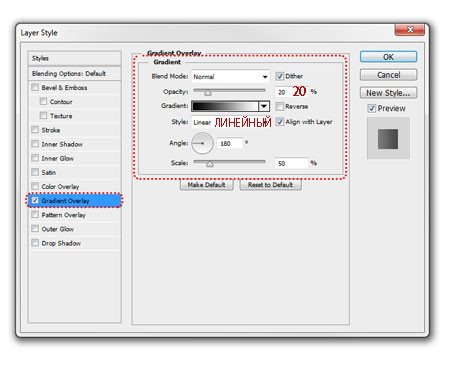This screenshot has width=450, height=365.
Task: Click Reset to Default button
Action: click(x=270, y=185)
